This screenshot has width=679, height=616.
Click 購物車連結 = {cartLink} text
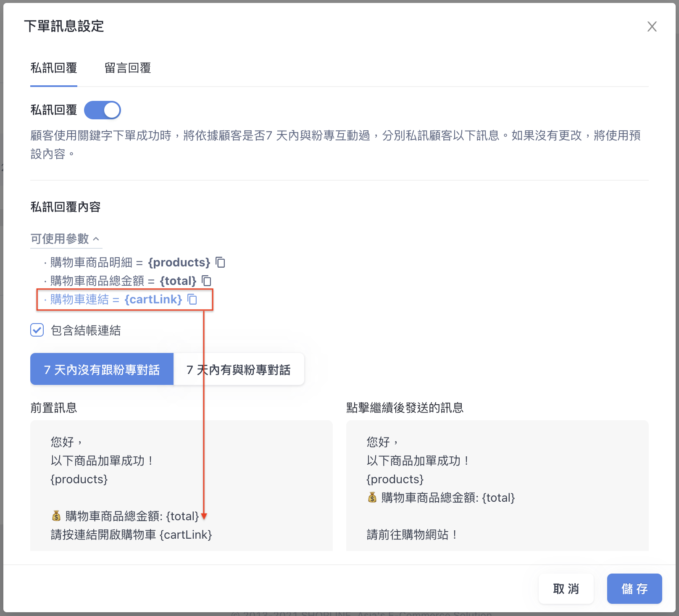116,299
